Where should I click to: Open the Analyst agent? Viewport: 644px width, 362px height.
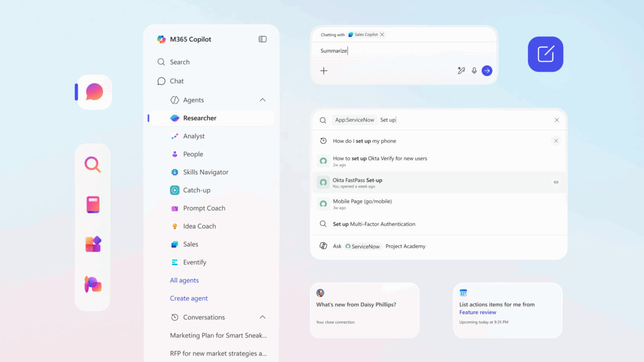[x=193, y=136]
